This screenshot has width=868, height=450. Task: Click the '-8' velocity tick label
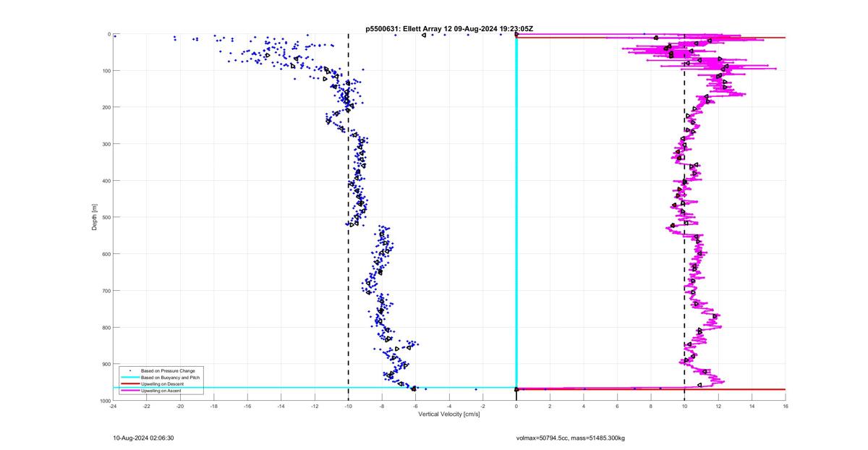[x=382, y=406]
